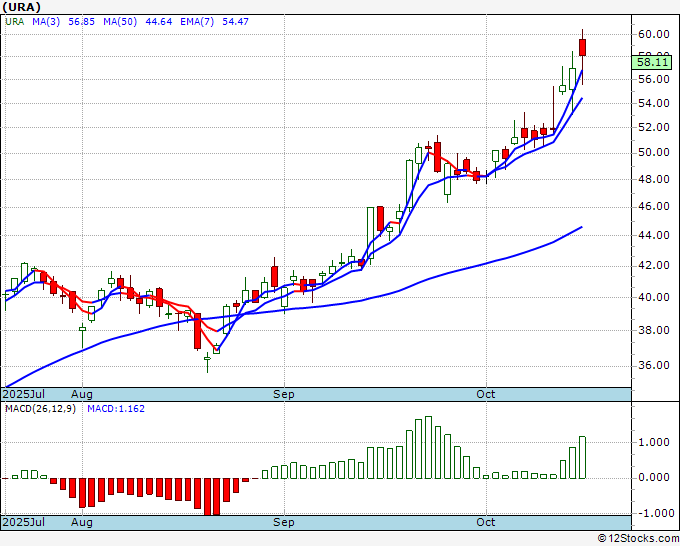The height and width of the screenshot is (546, 680).
Task: Click the 52.00 price axis label
Action: pos(654,128)
